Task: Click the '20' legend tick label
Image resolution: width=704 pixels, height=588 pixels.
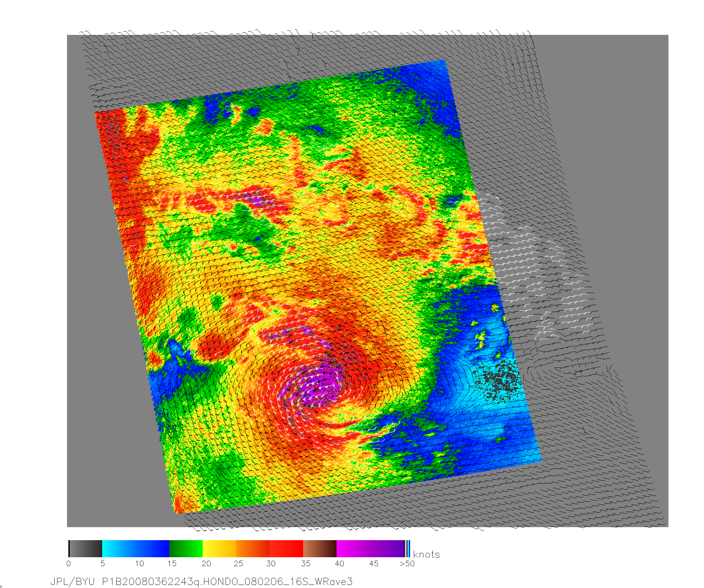Action: point(206,564)
